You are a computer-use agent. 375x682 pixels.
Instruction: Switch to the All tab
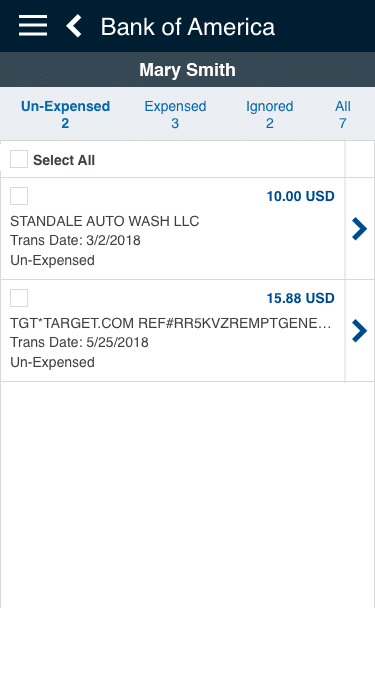[x=343, y=114]
